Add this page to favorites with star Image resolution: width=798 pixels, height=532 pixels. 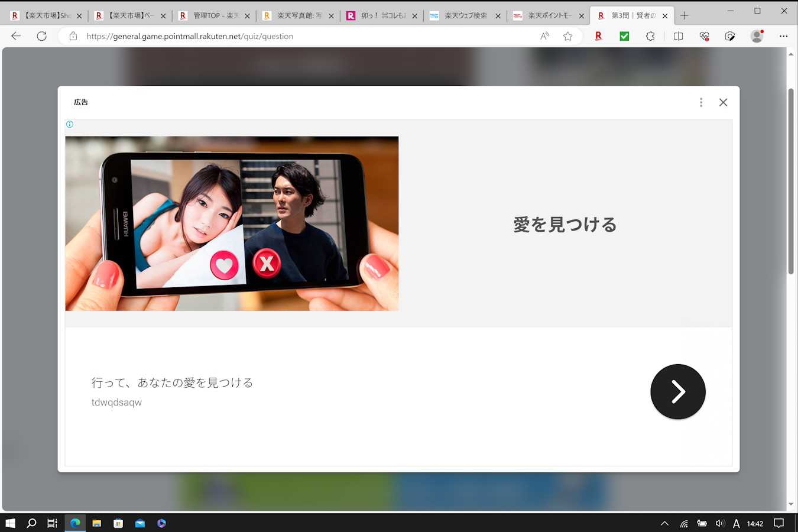click(x=568, y=36)
